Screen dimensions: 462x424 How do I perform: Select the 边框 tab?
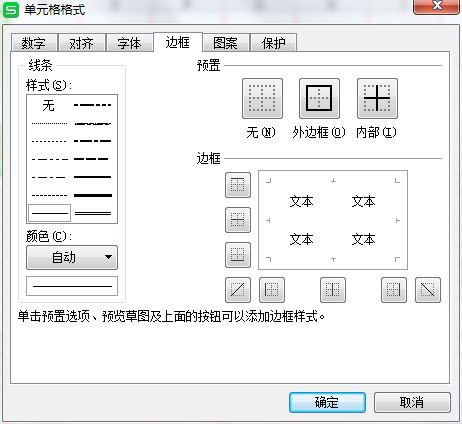click(x=178, y=42)
